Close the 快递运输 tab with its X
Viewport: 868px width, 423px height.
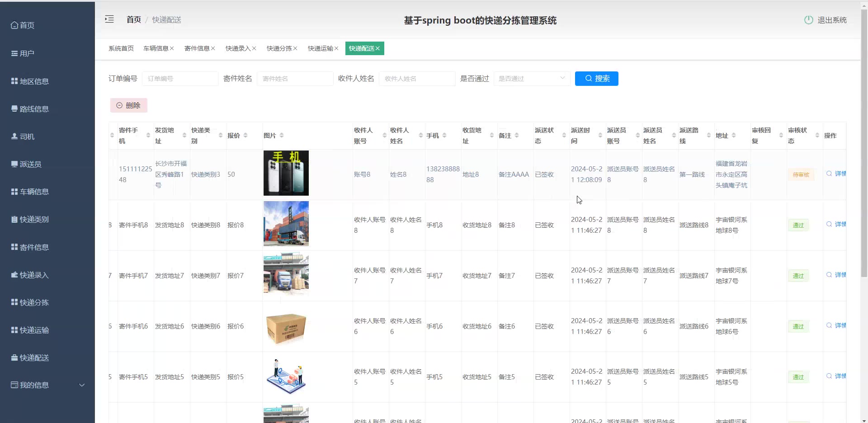pos(336,48)
